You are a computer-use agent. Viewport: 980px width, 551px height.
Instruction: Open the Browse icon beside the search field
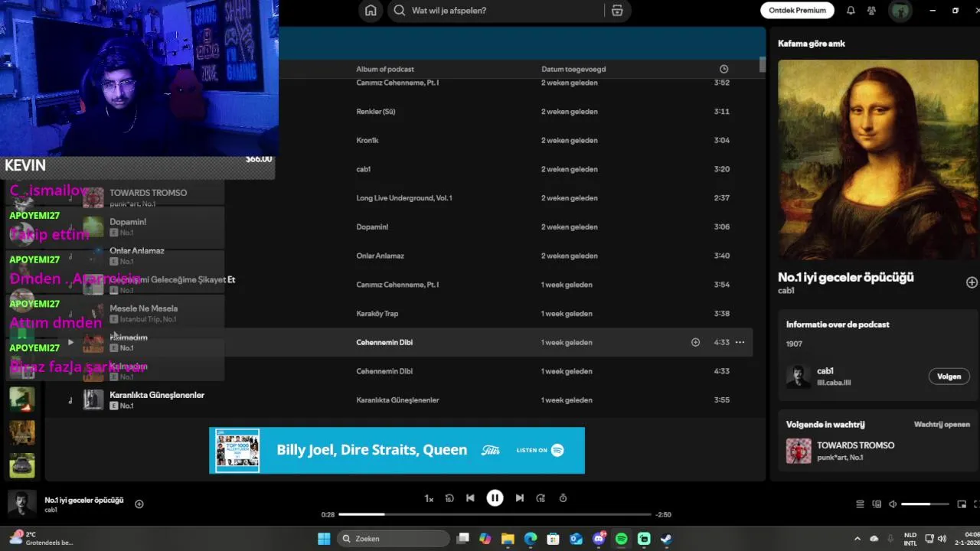pos(617,11)
